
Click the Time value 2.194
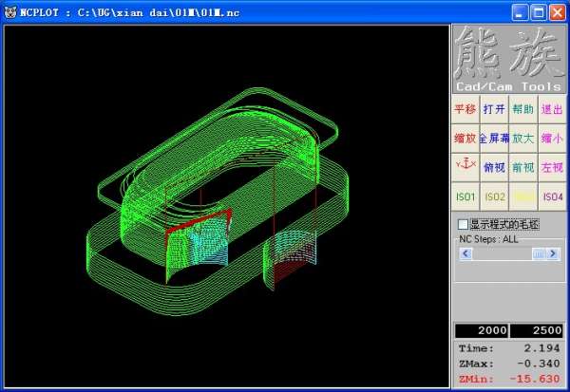[x=541, y=348]
